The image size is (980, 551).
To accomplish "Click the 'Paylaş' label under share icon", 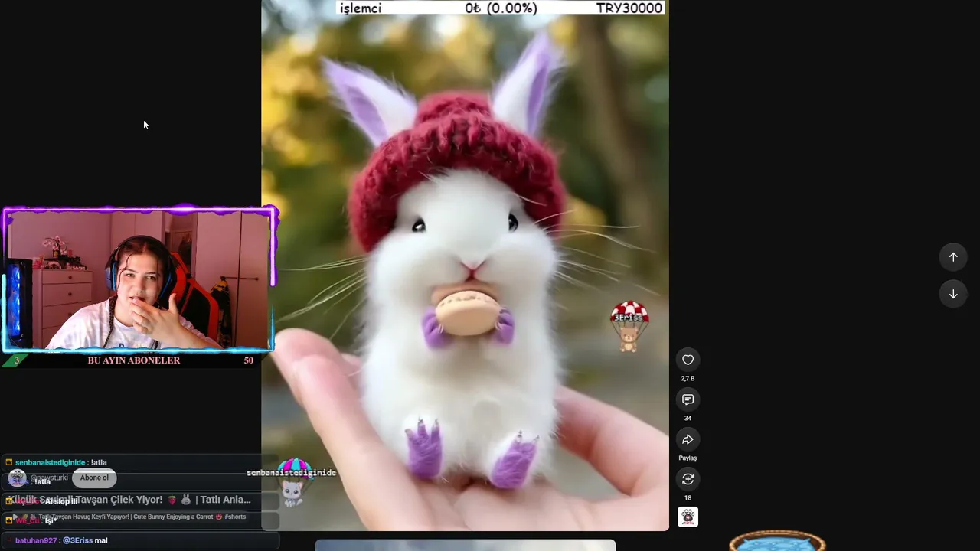I will pyautogui.click(x=688, y=458).
